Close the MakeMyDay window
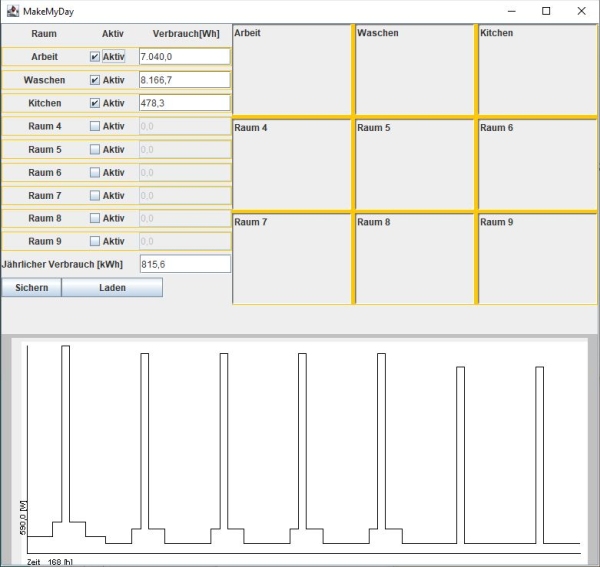Screen dimensions: 600x567 point(581,11)
